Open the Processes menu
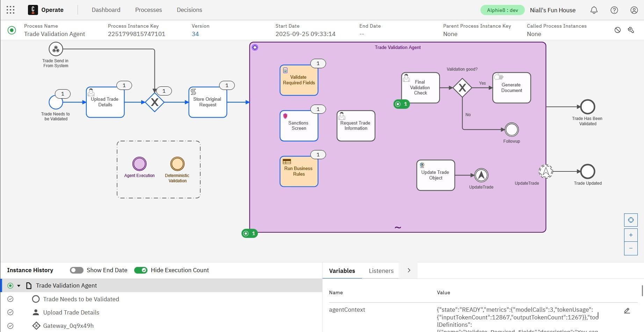Screen dimensions: 644x332 point(149,10)
